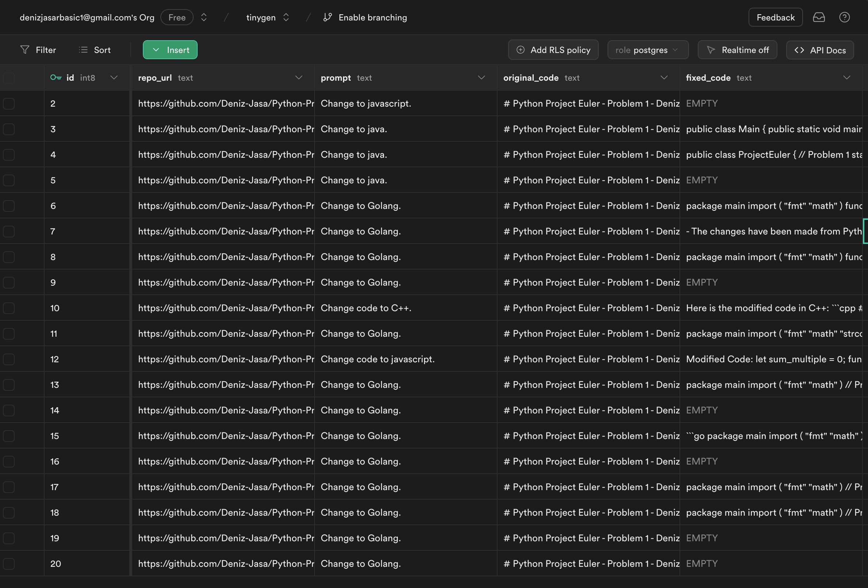Click the notifications inbox icon
This screenshot has width=868, height=588.
pos(819,17)
